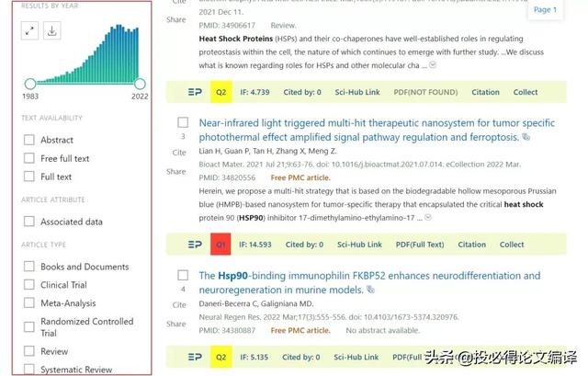Click the Q2 badge beside IF 5.135
Screen dimensions: 588x376
(221, 358)
